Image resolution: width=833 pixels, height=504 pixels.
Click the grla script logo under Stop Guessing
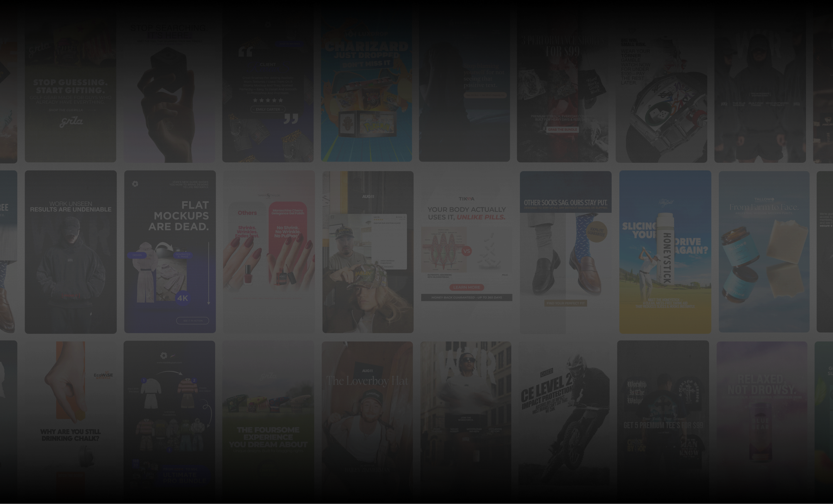71,122
